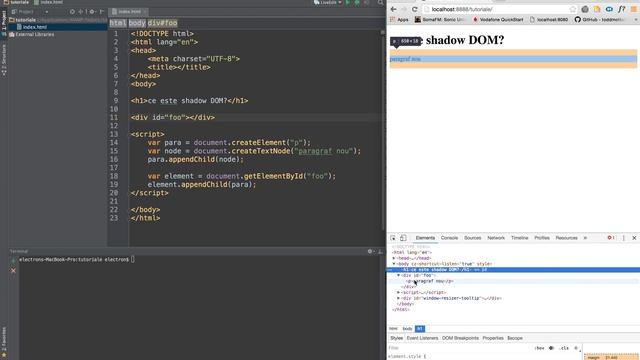Switch to the Elements tab

pyautogui.click(x=425, y=238)
